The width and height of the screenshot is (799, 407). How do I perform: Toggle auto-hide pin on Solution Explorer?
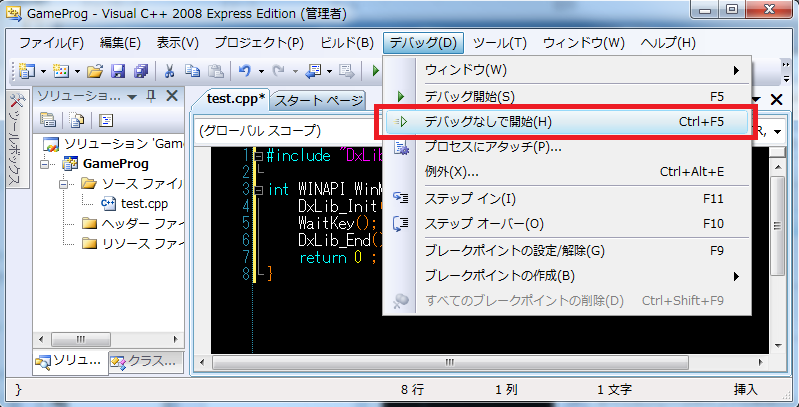(x=151, y=96)
